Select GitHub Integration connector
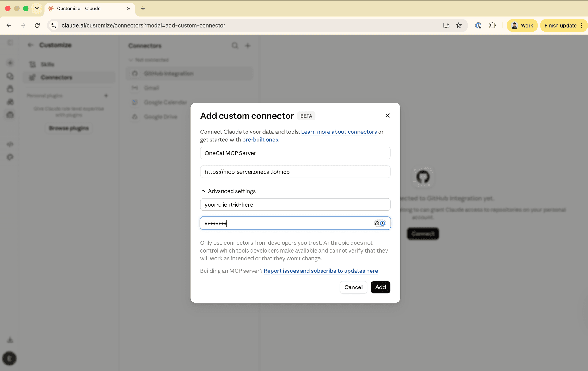Image resolution: width=588 pixels, height=371 pixels. tap(190, 73)
